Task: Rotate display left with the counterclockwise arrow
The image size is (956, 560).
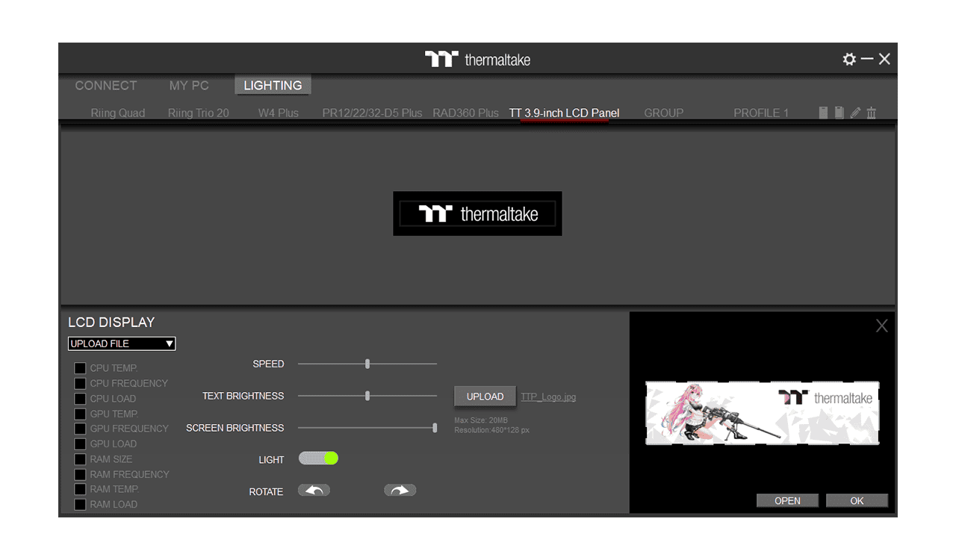Action: click(314, 491)
